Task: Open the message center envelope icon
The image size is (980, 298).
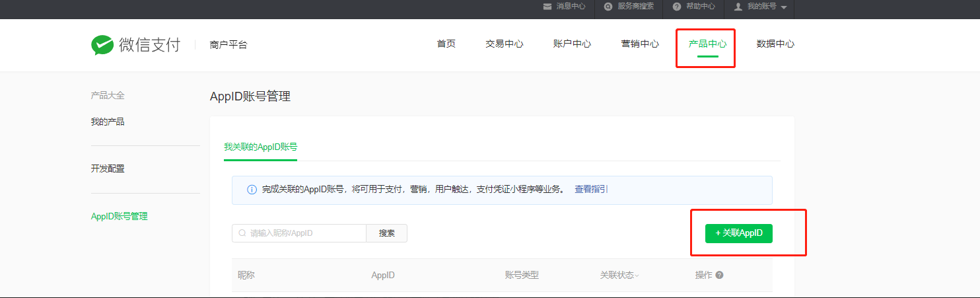Action: coord(547,7)
